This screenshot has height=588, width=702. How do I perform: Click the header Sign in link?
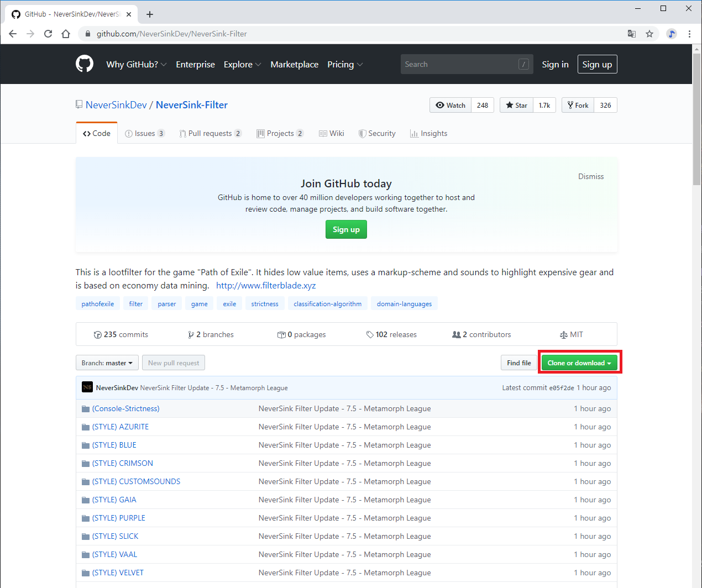(x=555, y=64)
